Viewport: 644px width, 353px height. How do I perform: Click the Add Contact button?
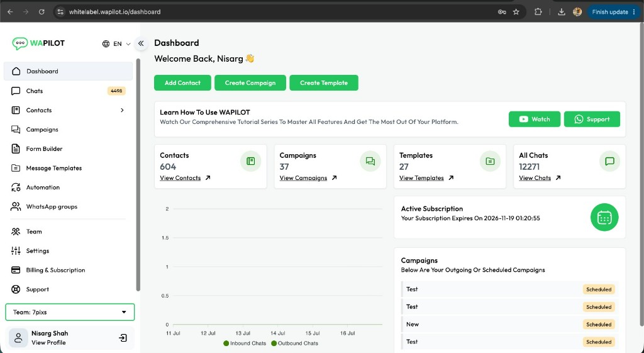pyautogui.click(x=182, y=82)
